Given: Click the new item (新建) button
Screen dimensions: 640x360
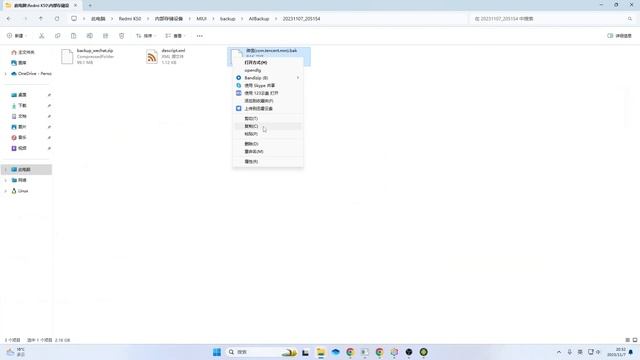Looking at the screenshot, I should click(x=16, y=36).
